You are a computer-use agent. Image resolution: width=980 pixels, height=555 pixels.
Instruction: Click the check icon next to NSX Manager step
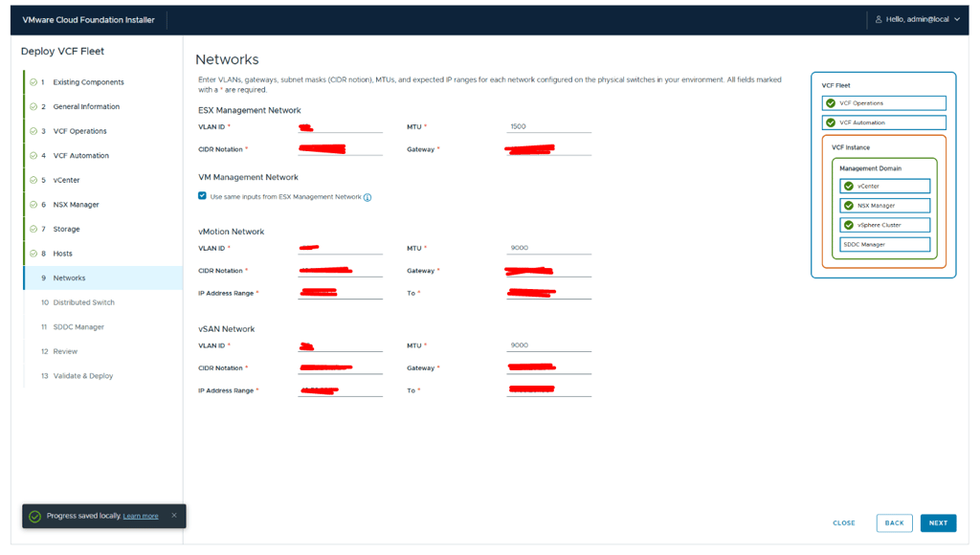(33, 205)
